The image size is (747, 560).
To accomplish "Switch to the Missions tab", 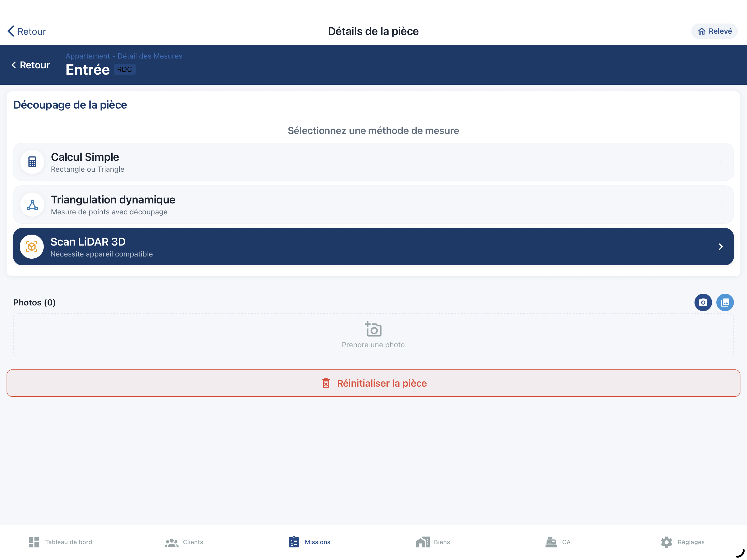I will click(x=308, y=542).
